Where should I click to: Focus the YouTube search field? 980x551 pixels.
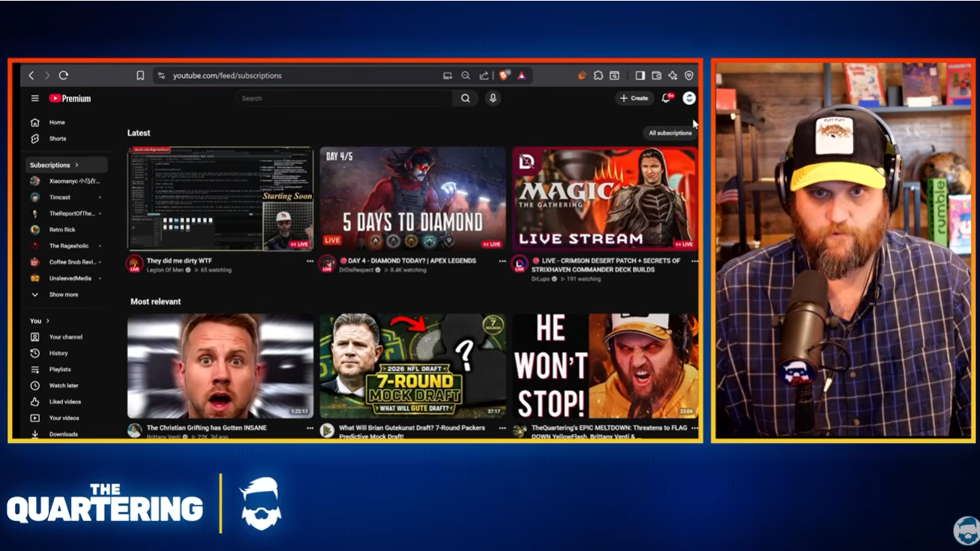pos(344,98)
